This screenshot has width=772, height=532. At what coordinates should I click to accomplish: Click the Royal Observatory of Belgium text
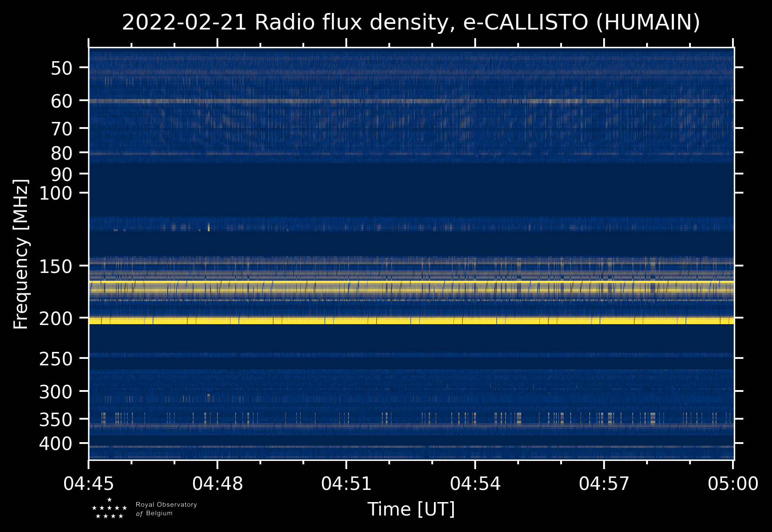click(x=166, y=509)
